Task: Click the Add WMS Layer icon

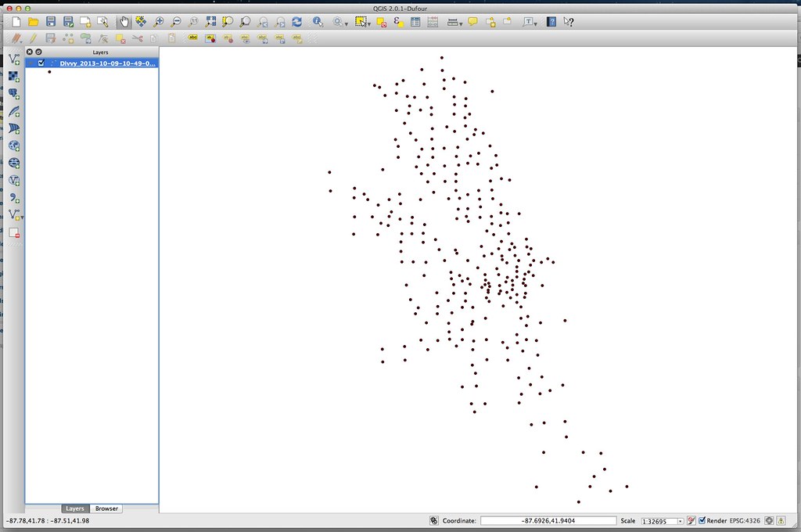Action: click(14, 146)
